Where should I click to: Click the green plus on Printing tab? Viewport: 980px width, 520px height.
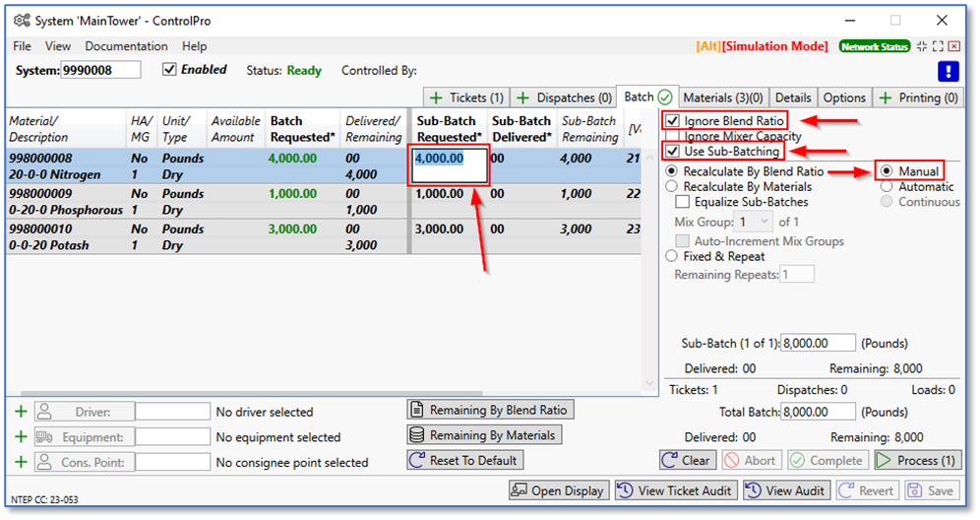point(887,97)
